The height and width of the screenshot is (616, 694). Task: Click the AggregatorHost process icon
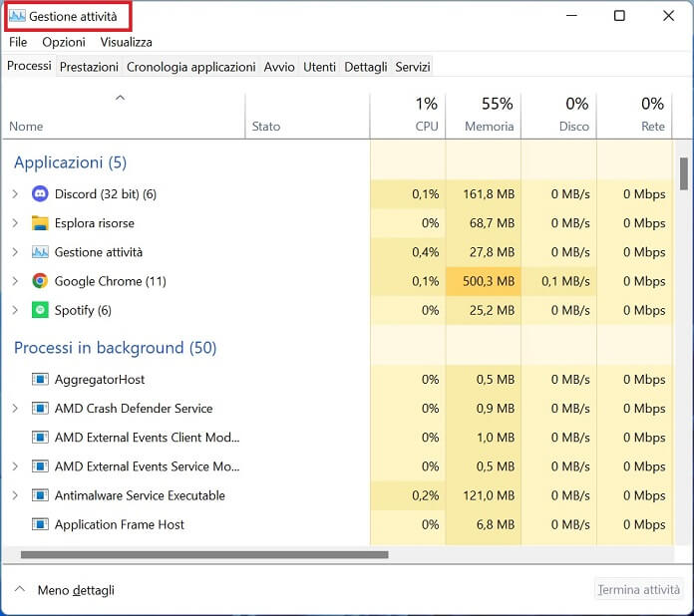tap(40, 379)
